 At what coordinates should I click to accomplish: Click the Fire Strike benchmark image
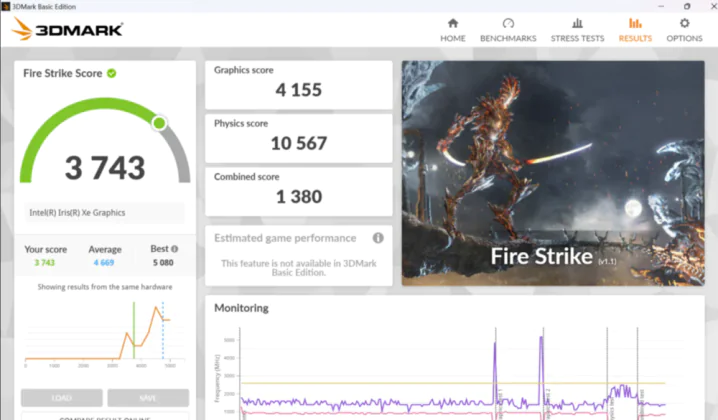pyautogui.click(x=553, y=173)
